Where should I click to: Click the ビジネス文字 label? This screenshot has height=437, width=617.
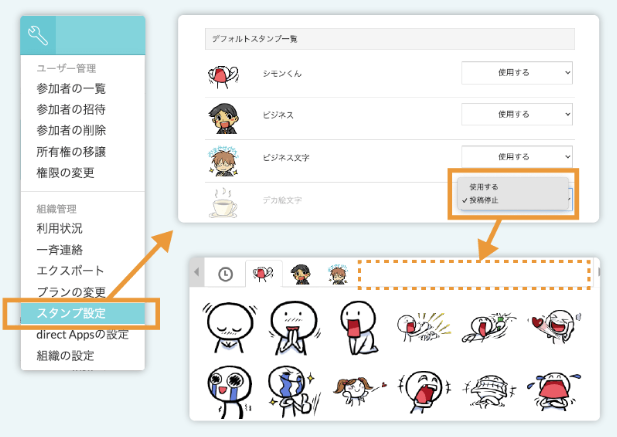286,158
